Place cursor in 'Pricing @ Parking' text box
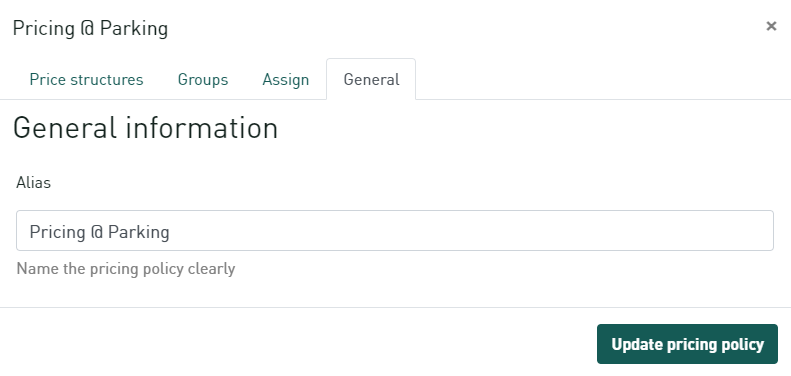Screen dimensions: 791x376 394,231
